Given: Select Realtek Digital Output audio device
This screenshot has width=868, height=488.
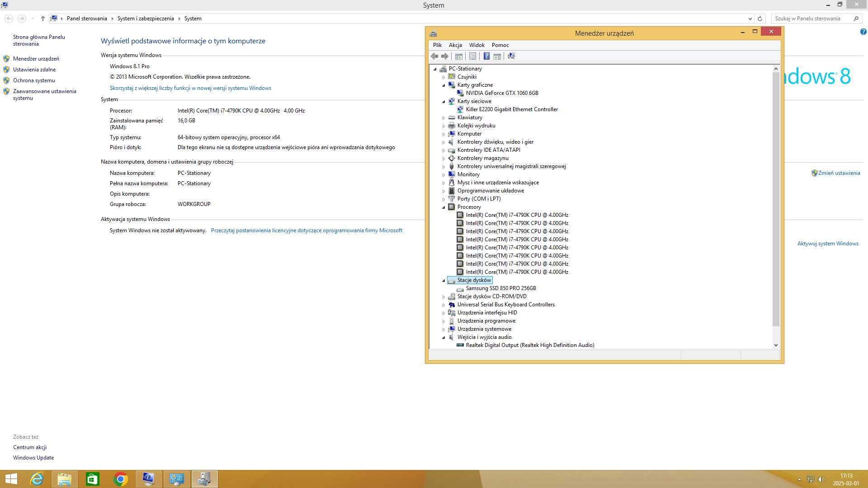Looking at the screenshot, I should point(530,345).
